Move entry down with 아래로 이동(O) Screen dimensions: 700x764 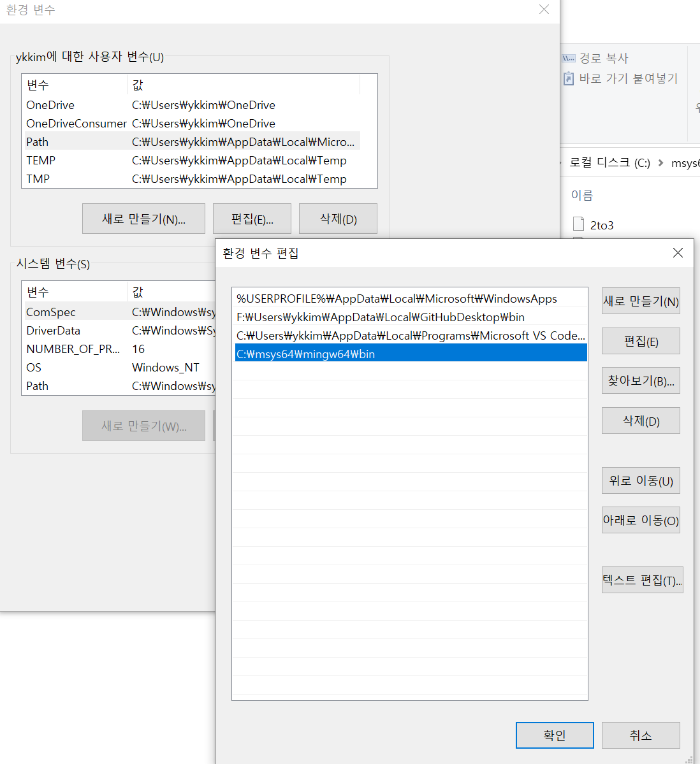point(641,521)
